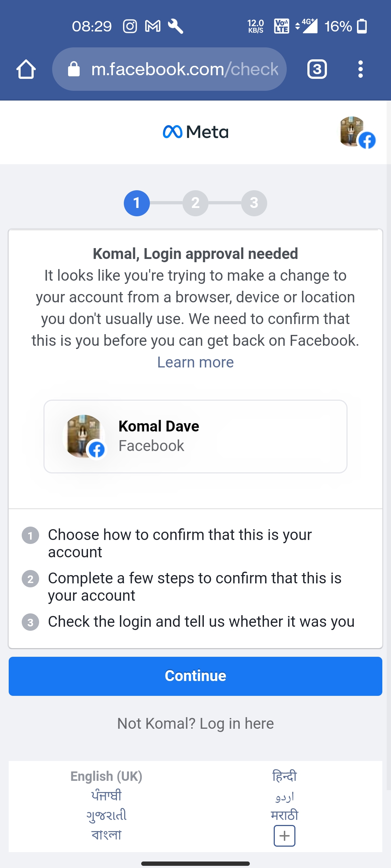Screen dimensions: 391x868
Task: Click the Meta logo
Action: pyautogui.click(x=195, y=132)
